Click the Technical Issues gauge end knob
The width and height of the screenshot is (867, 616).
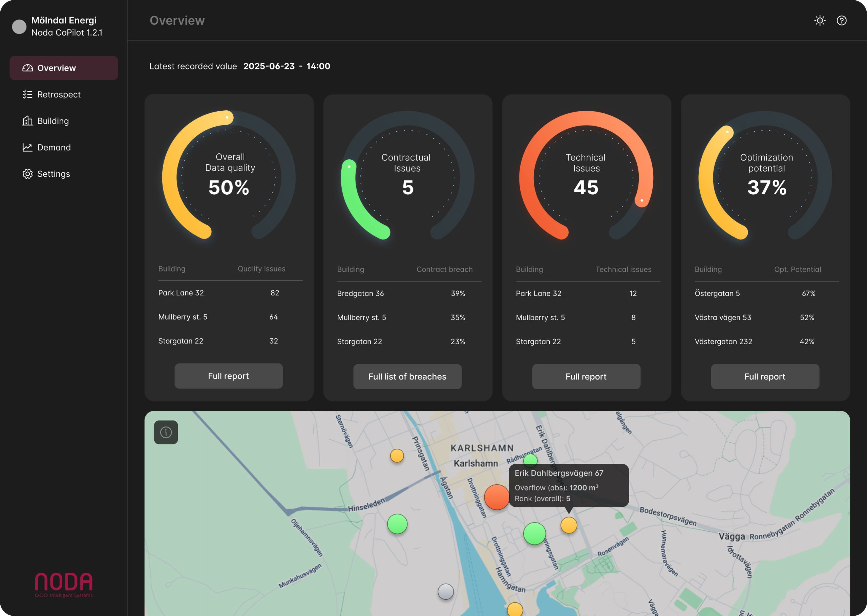tap(642, 200)
